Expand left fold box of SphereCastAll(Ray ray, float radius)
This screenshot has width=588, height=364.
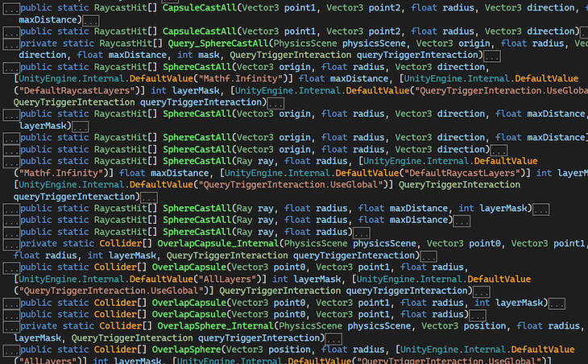pos(11,233)
